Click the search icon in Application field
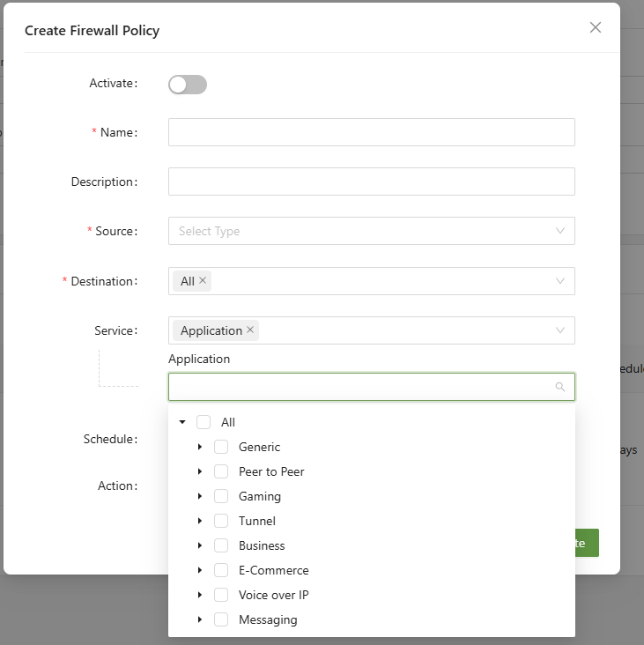The height and width of the screenshot is (645, 644). pyautogui.click(x=559, y=387)
